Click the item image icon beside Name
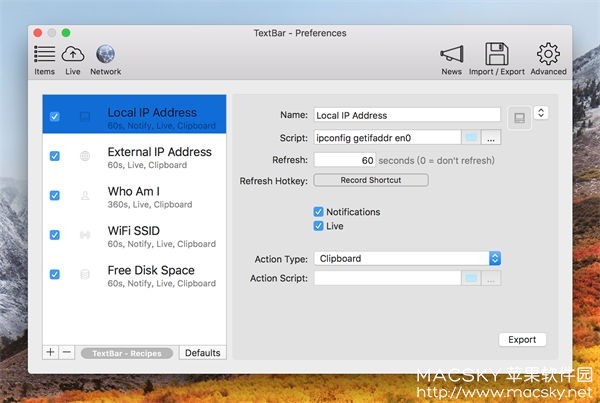This screenshot has width=600, height=403. click(x=519, y=118)
